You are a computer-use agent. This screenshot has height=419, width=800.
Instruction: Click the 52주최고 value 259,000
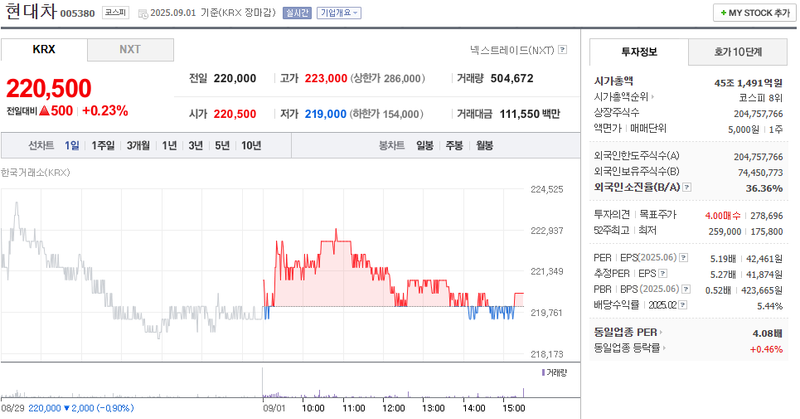tap(724, 232)
